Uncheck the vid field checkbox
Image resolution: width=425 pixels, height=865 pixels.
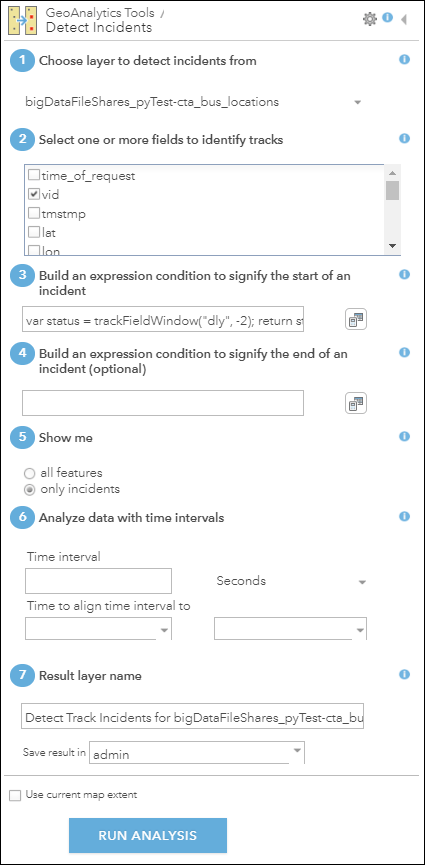tap(34, 194)
